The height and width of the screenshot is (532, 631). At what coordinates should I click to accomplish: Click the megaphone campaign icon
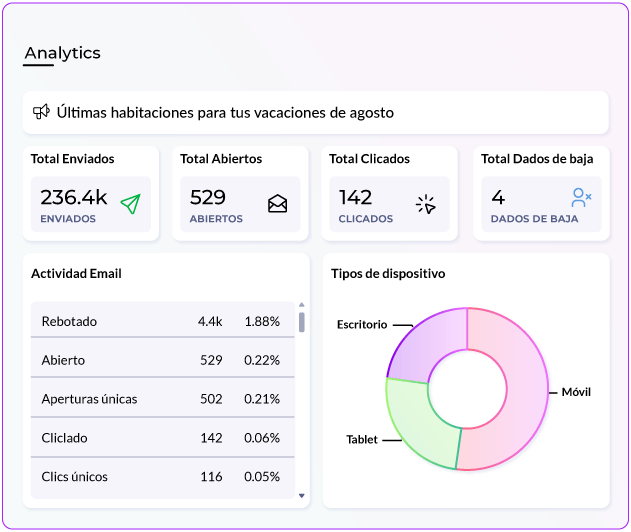[x=41, y=112]
